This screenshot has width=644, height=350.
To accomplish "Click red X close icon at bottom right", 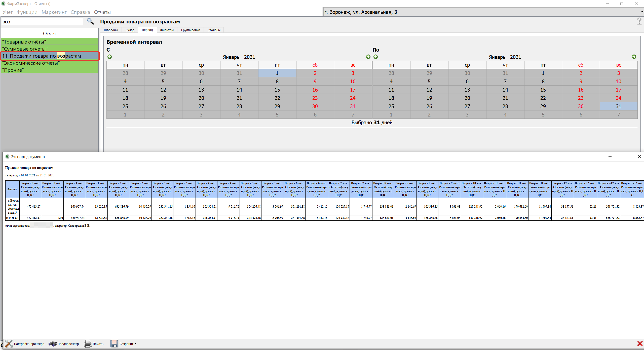I will pos(639,344).
